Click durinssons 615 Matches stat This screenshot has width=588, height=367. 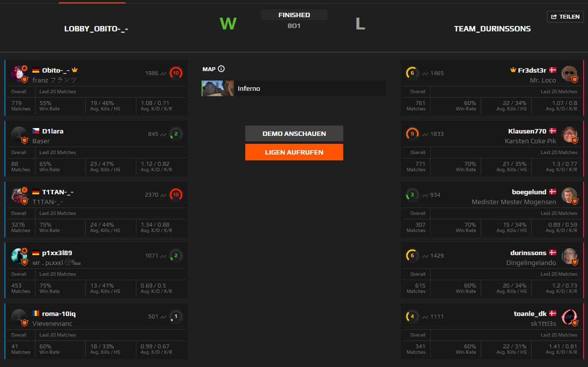point(416,288)
